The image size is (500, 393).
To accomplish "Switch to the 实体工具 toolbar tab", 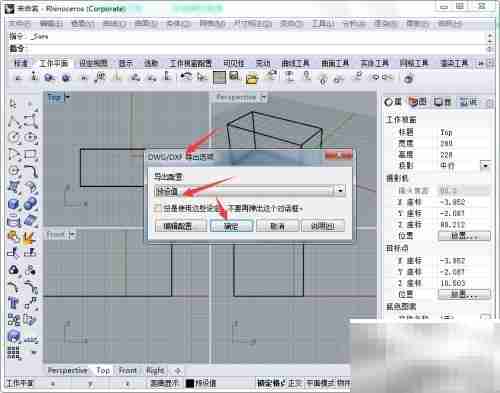I will click(x=374, y=63).
